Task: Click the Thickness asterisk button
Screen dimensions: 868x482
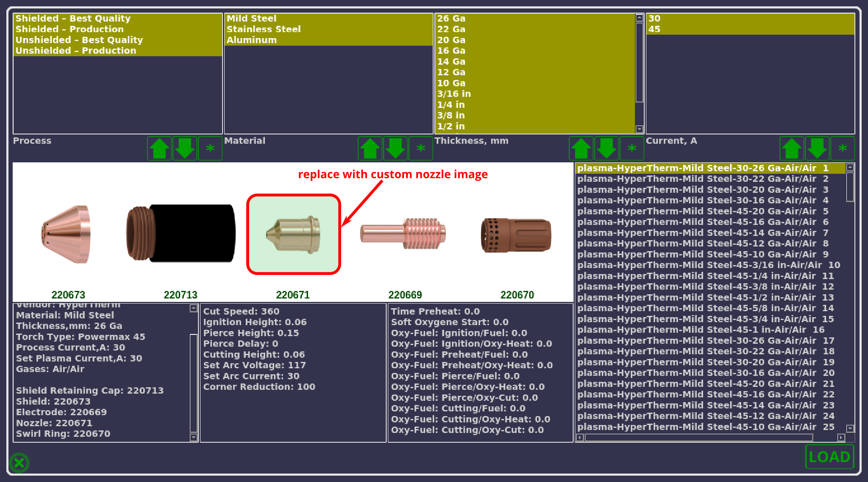Action: [x=632, y=148]
